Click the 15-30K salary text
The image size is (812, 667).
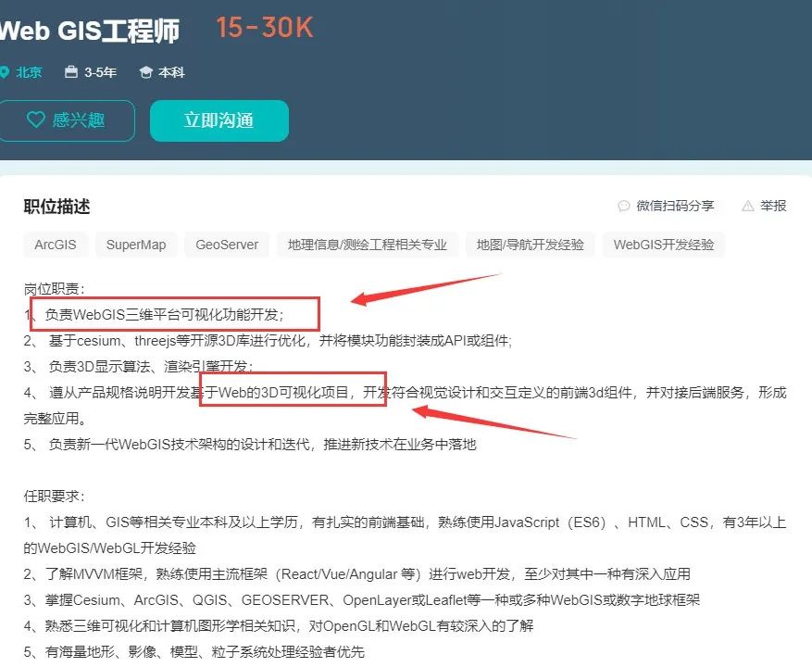coord(263,27)
